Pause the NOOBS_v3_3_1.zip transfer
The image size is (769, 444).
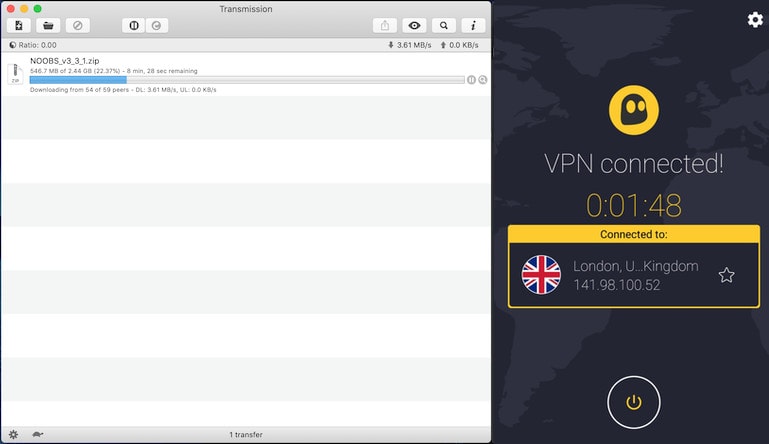coord(472,79)
